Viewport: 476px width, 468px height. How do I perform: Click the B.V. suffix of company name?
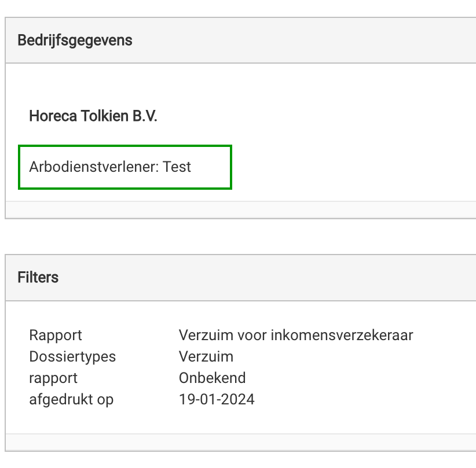[x=145, y=116]
